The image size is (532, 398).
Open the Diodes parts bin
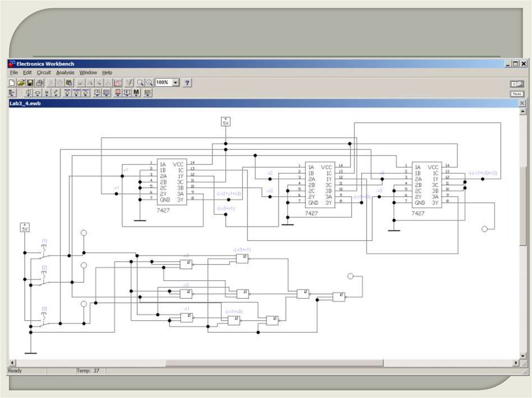tap(47, 92)
